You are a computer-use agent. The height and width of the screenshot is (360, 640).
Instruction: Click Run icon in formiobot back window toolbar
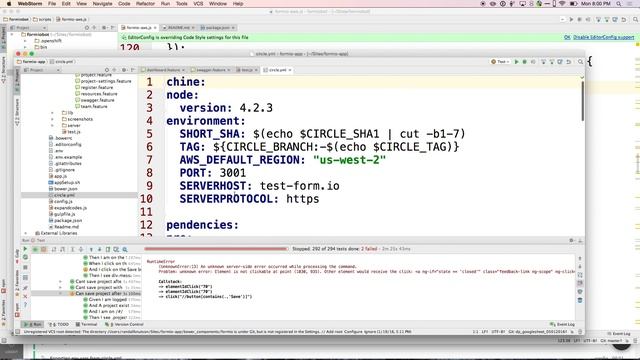(x=571, y=20)
